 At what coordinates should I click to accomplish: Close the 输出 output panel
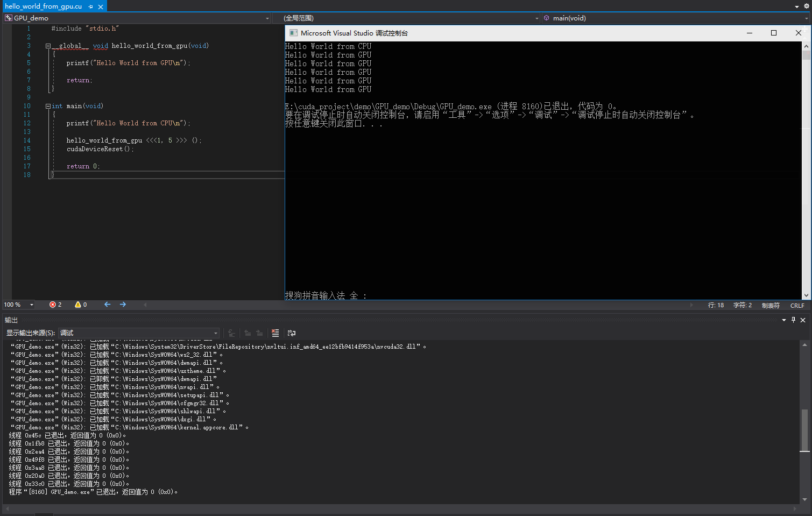[x=803, y=320]
